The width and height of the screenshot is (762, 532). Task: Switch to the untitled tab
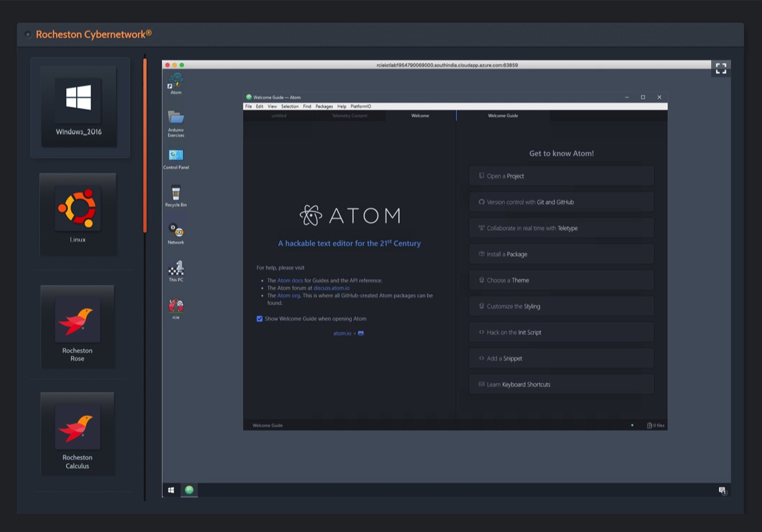coord(279,116)
